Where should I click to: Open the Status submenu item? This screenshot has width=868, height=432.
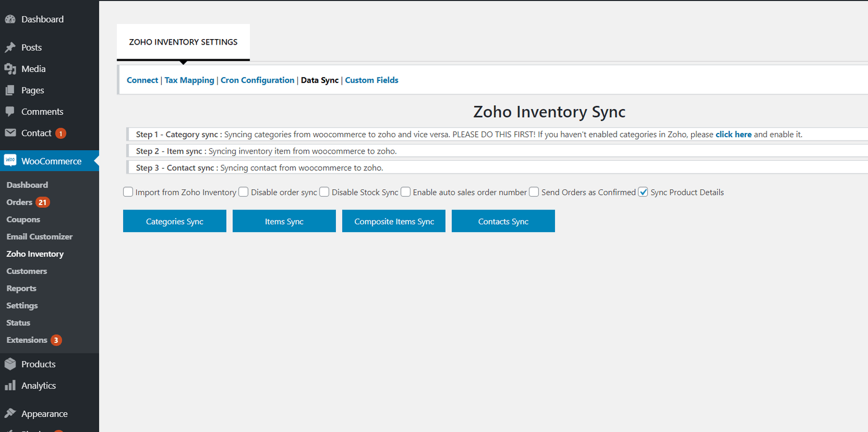pos(18,323)
